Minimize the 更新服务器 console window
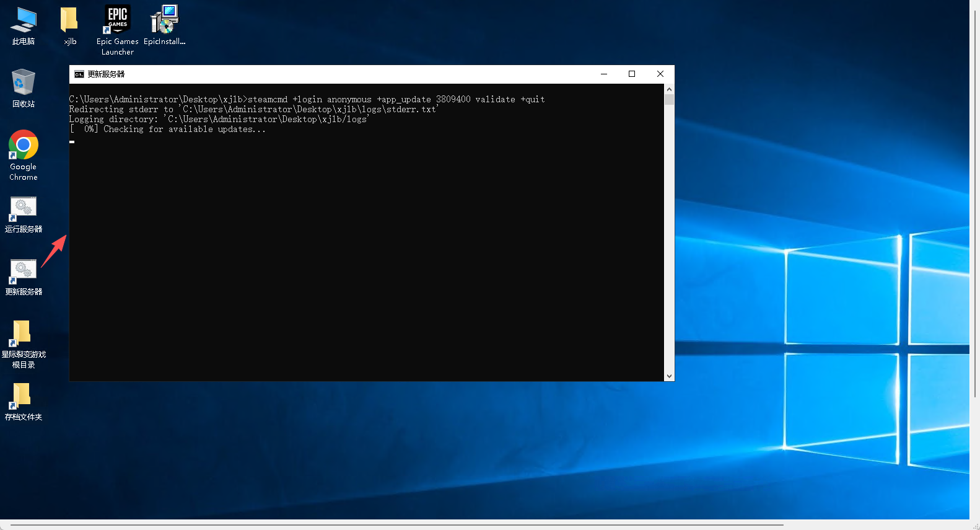The height and width of the screenshot is (530, 980). tap(604, 74)
